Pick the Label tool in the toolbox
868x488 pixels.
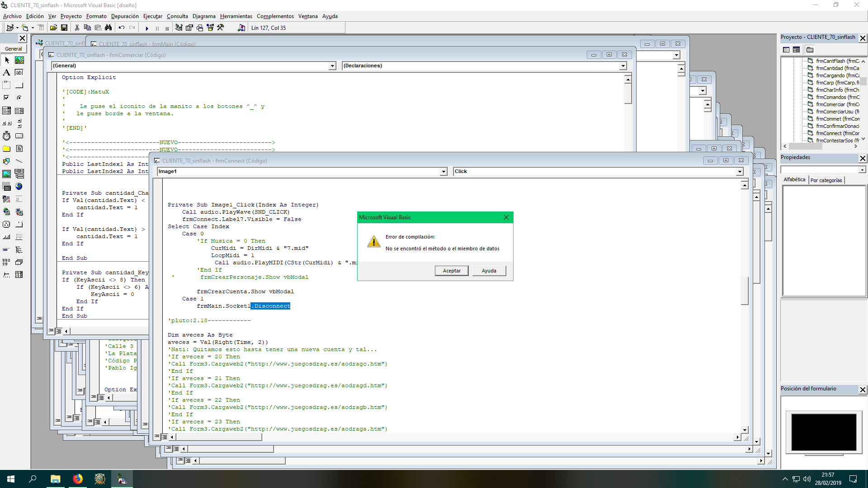click(7, 73)
